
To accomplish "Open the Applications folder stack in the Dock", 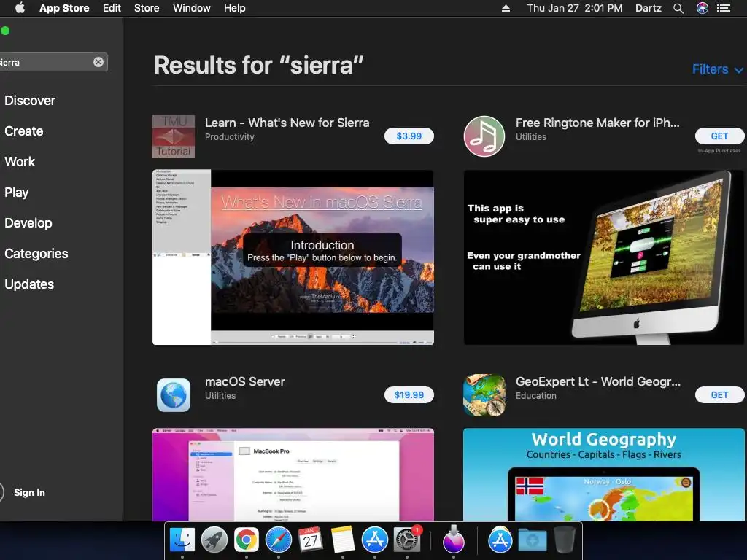I will click(500, 540).
